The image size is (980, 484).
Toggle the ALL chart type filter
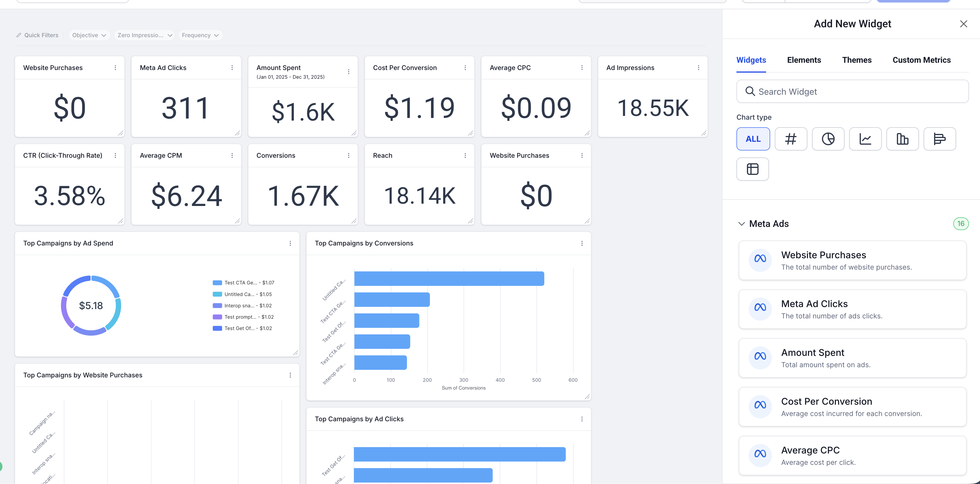[753, 139]
